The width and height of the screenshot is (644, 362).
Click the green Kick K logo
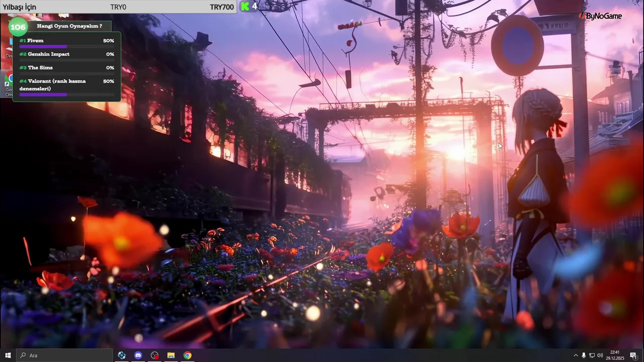point(245,7)
